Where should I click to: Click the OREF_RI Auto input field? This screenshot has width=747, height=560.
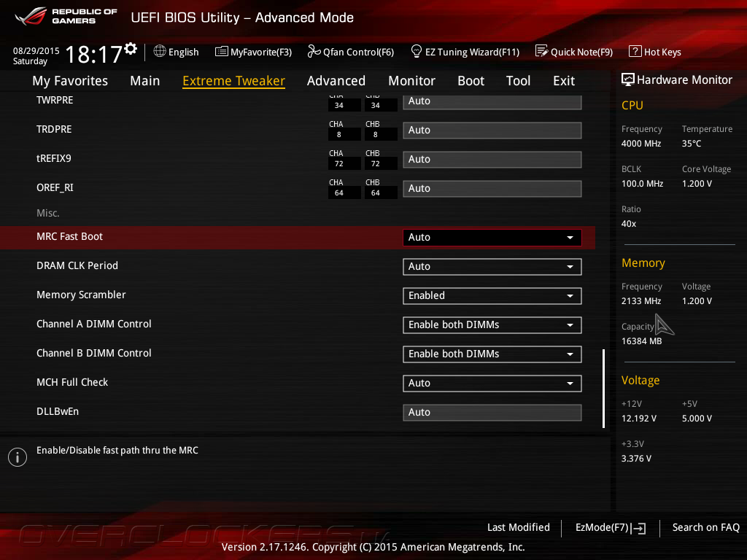pyautogui.click(x=492, y=189)
